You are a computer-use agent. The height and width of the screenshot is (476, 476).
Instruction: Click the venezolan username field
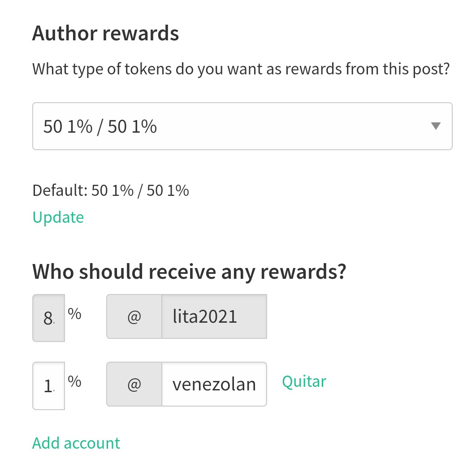pos(214,384)
